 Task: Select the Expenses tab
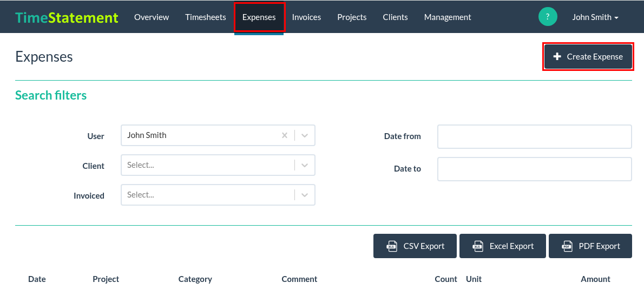(x=259, y=17)
